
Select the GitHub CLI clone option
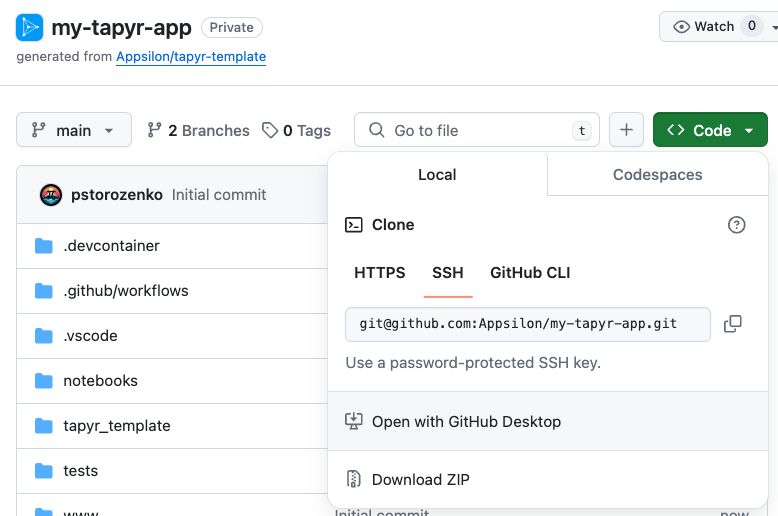pos(530,272)
